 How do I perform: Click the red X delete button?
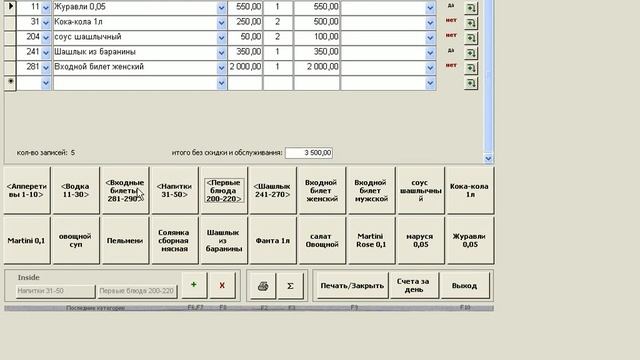pyautogui.click(x=222, y=285)
